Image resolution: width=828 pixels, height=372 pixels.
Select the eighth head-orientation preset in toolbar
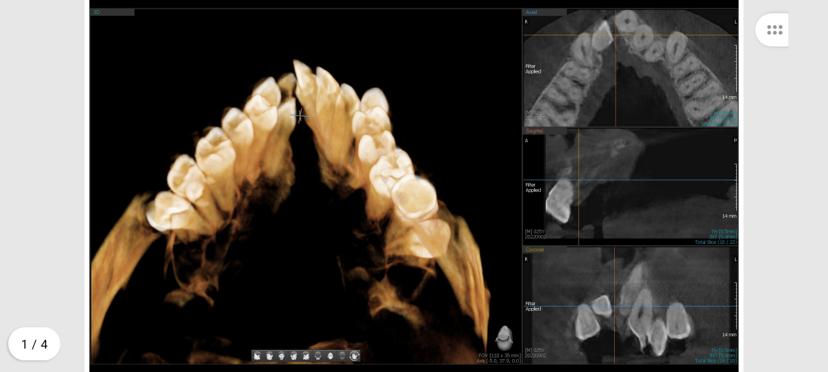pyautogui.click(x=342, y=356)
